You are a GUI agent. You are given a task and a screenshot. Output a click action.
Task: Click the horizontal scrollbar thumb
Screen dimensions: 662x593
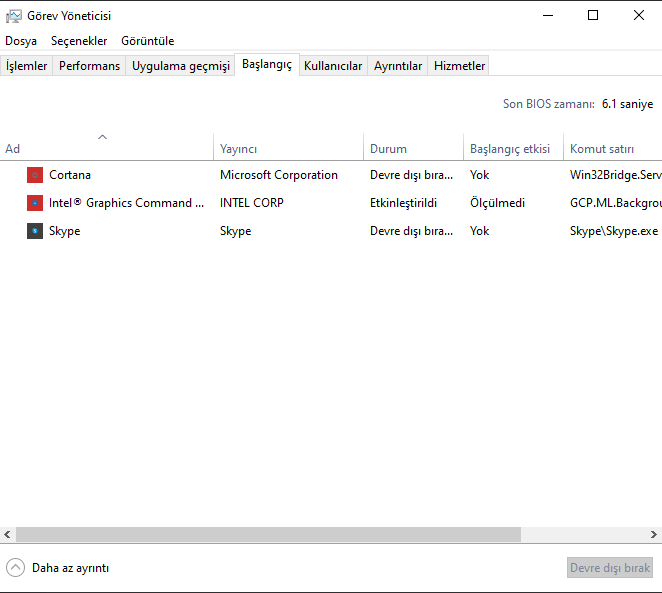tap(269, 534)
